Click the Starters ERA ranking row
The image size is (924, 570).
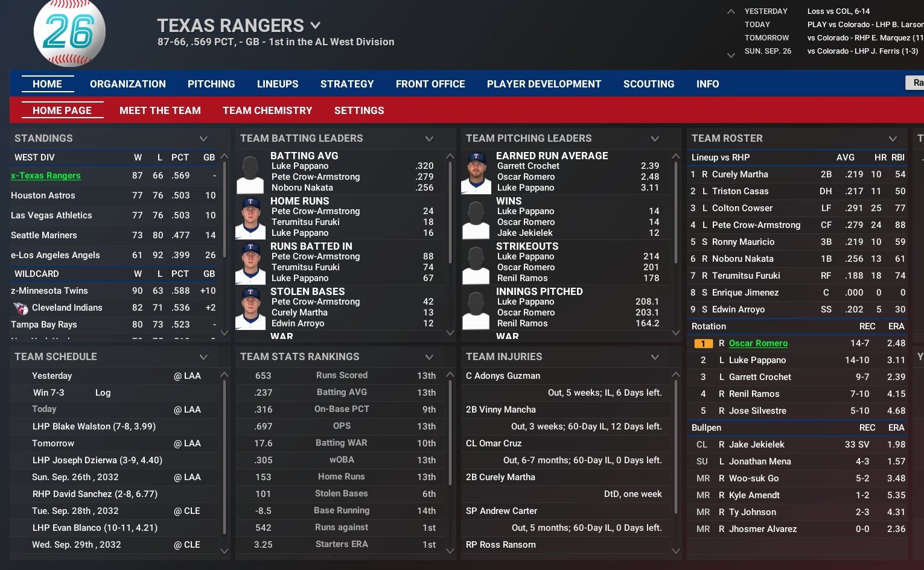coord(341,544)
